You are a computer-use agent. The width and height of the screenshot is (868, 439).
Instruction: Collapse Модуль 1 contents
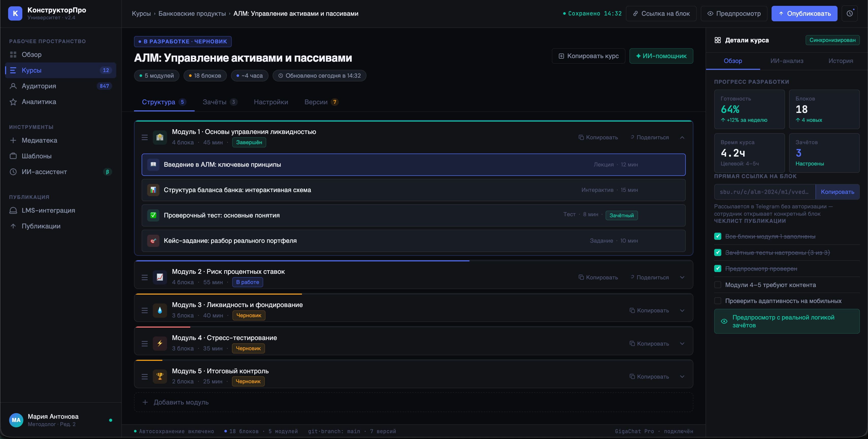click(682, 138)
